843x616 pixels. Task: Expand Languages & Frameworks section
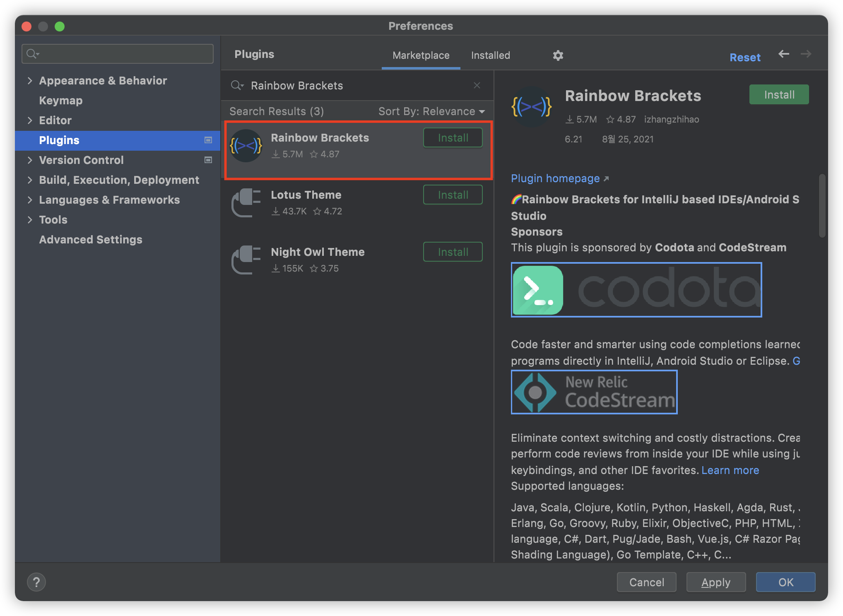(30, 200)
